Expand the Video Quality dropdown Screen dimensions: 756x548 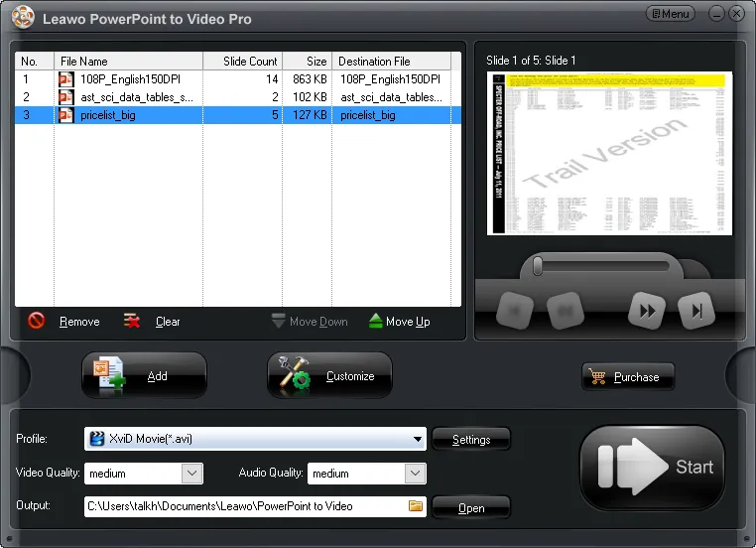192,474
